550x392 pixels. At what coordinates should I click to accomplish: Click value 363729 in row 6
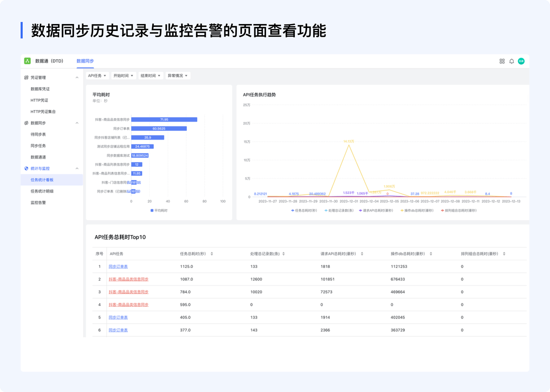pos(397,330)
